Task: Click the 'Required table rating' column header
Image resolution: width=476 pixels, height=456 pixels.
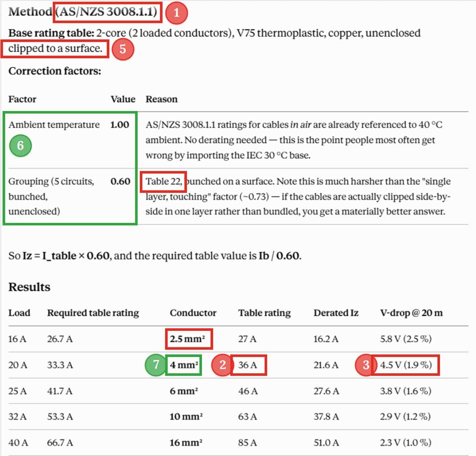Action: coord(93,313)
